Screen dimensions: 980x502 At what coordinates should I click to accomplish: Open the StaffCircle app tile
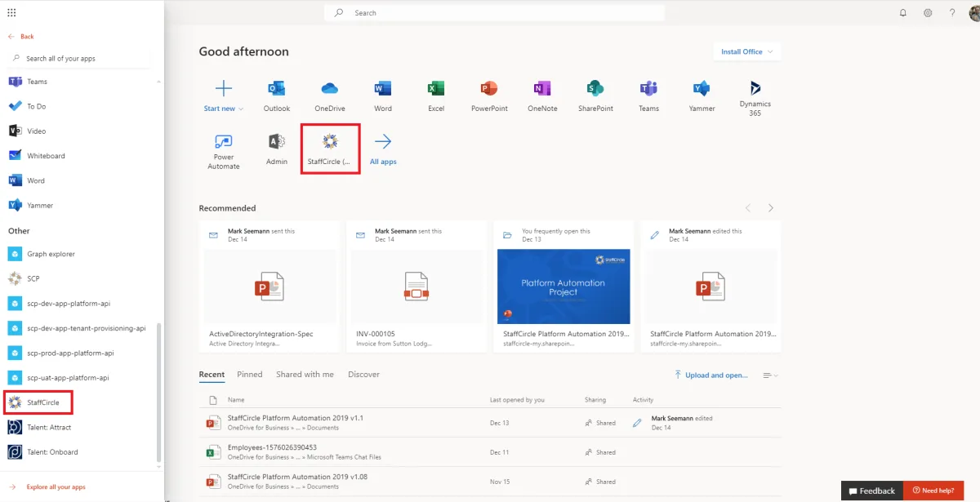pyautogui.click(x=330, y=149)
